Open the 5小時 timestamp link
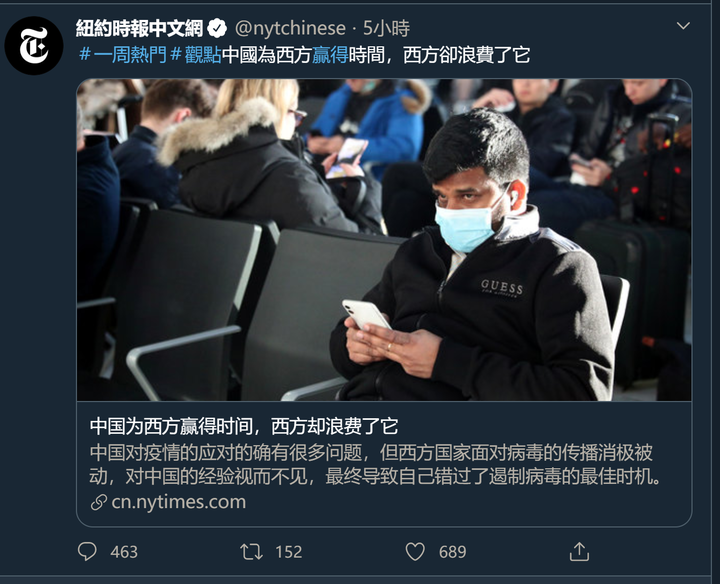 click(x=386, y=28)
